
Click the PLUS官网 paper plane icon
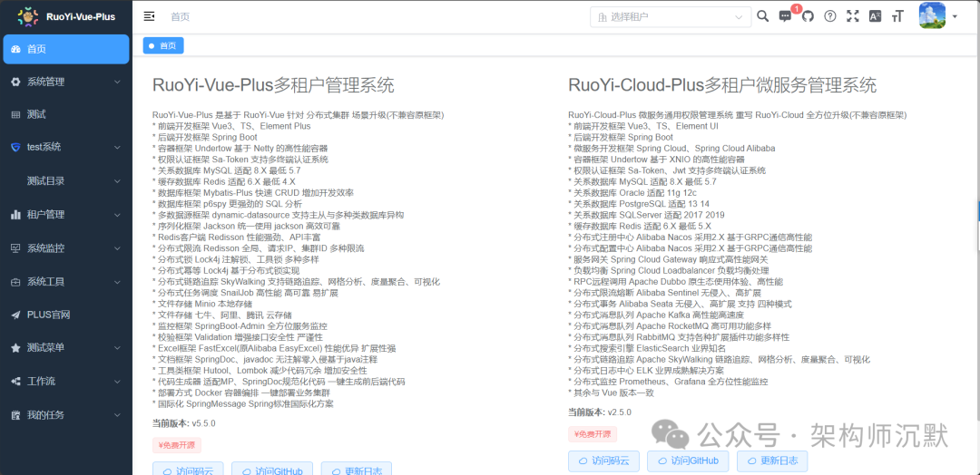click(15, 315)
